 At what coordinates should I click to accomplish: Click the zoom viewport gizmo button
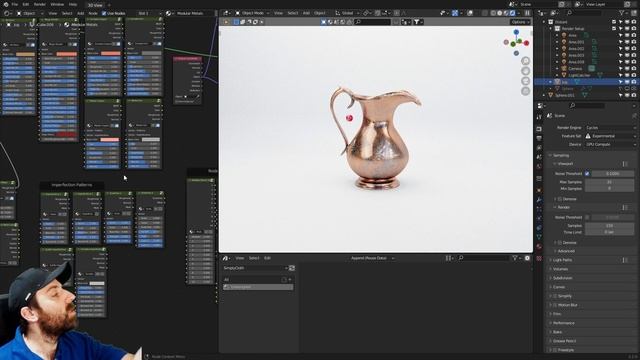point(526,61)
